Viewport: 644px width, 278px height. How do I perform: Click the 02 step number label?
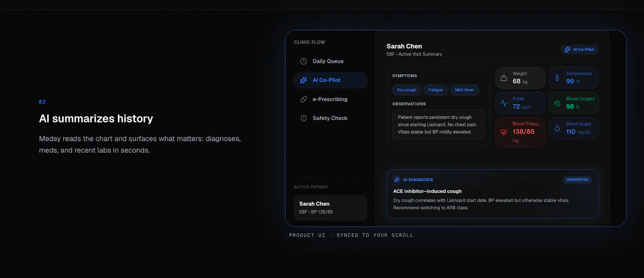(42, 102)
